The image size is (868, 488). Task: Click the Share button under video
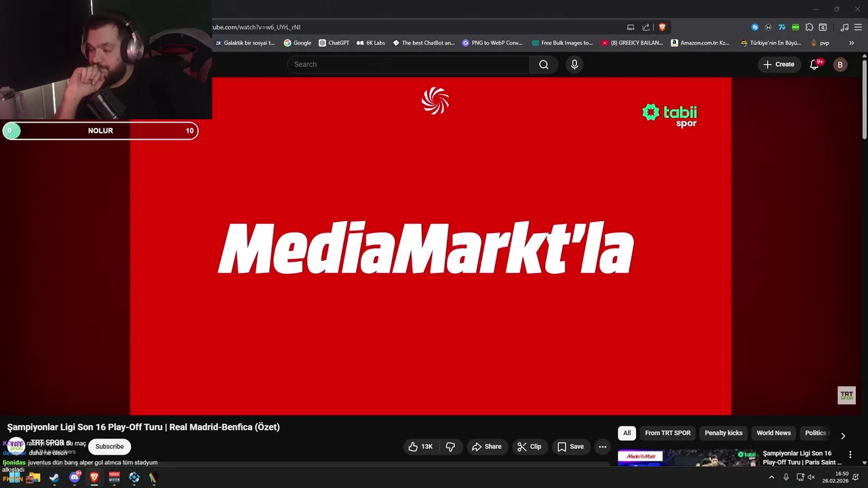pos(487,447)
